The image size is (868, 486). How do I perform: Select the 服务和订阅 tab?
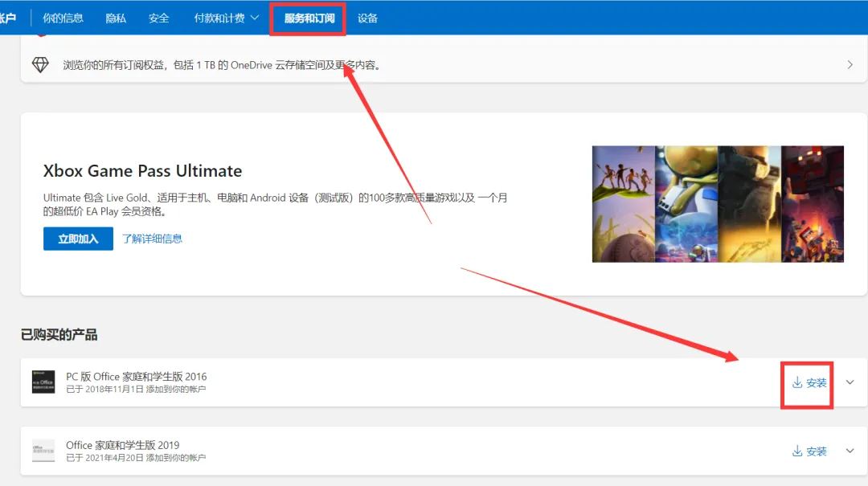(309, 18)
